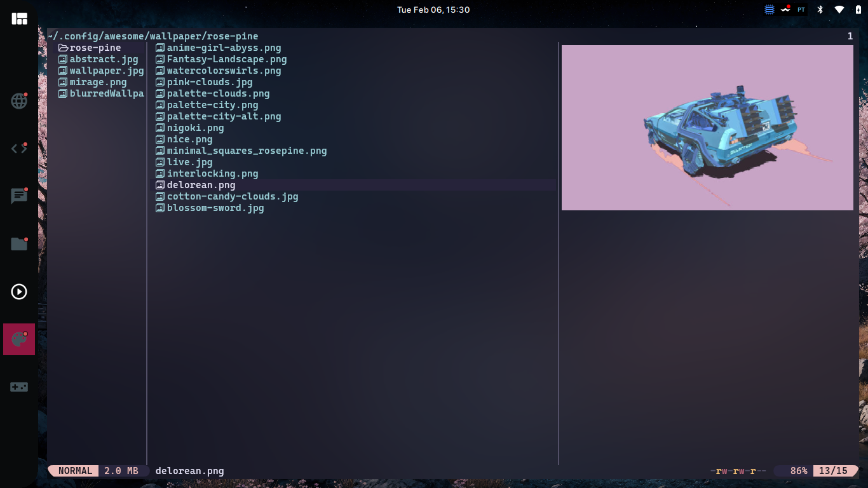Select the nigoki.png file name
Viewport: 868px width, 488px height.
(195, 128)
